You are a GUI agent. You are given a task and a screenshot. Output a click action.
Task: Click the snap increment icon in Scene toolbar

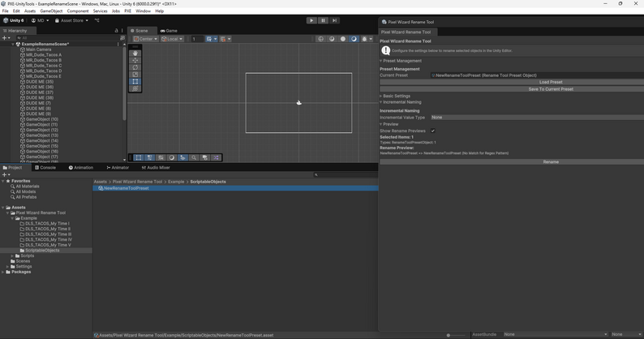coord(223,39)
